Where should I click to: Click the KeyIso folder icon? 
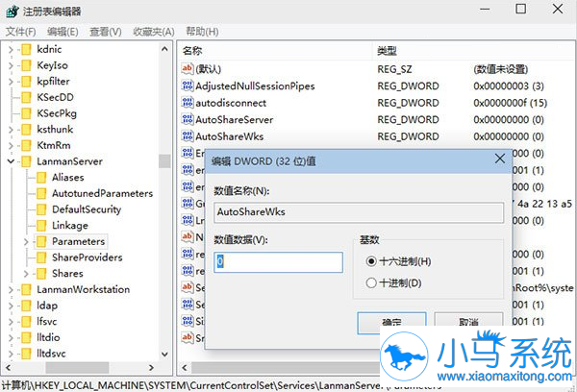(26, 65)
